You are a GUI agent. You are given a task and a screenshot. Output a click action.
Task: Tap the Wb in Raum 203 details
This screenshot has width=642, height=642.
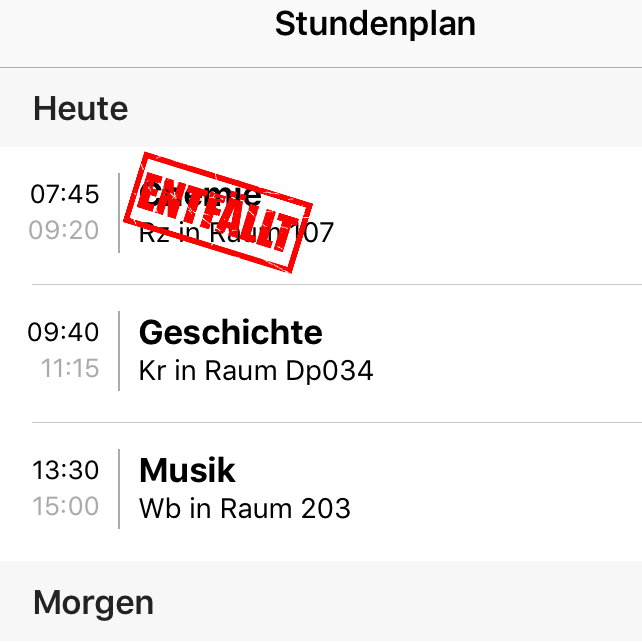tap(245, 509)
